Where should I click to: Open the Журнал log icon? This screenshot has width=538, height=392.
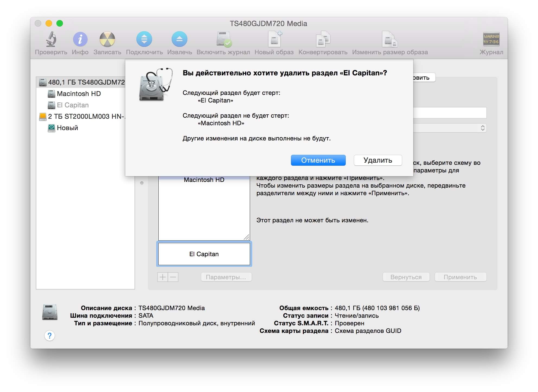coord(491,39)
